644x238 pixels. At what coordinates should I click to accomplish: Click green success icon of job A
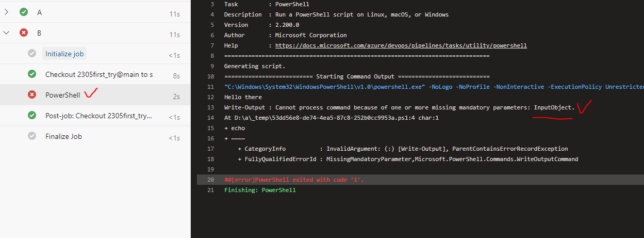(24, 12)
